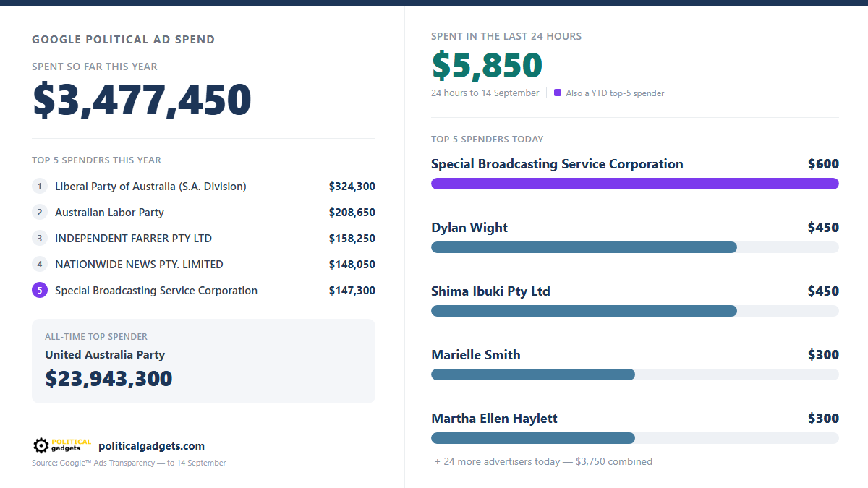Click the TOP 5 SPENDERS TODAY heading
868x488 pixels.
pos(488,139)
